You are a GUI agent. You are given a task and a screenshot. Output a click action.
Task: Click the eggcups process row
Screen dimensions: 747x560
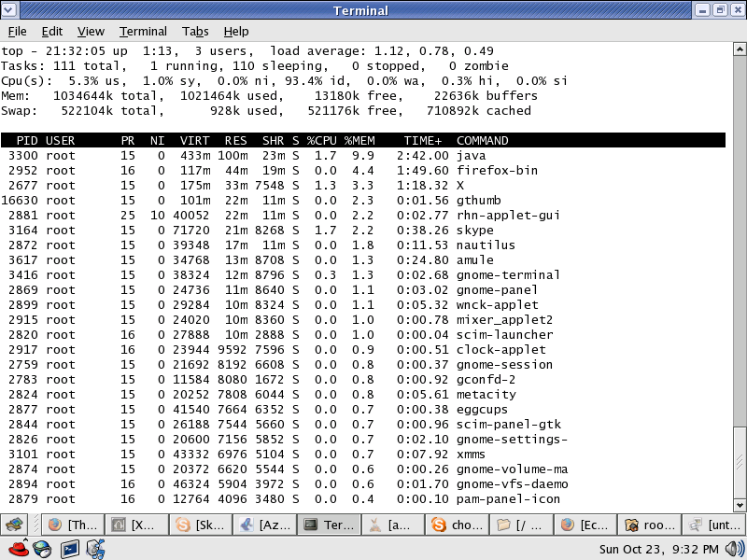363,410
